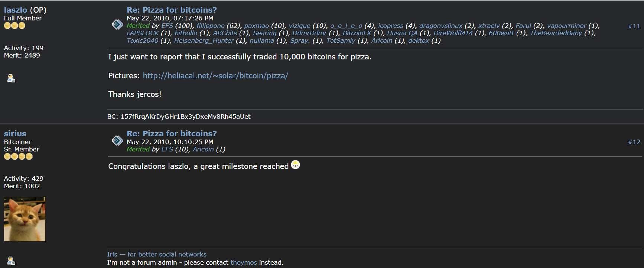Open sirius's kitten avatar image

coord(25,219)
